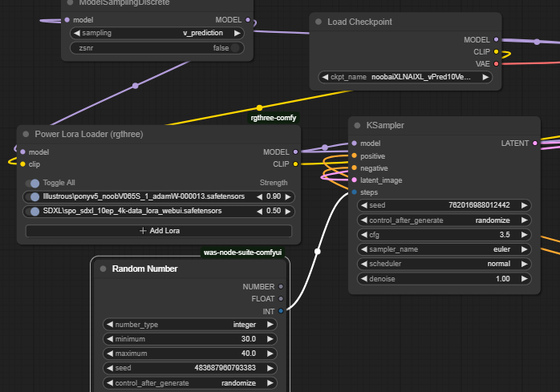Click the Power Lora Loader (rgthree) title
This screenshot has width=560, height=392.
[89, 134]
